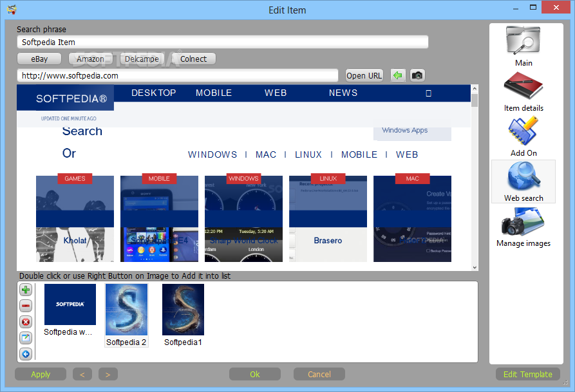Search on Colnect

pos(193,59)
